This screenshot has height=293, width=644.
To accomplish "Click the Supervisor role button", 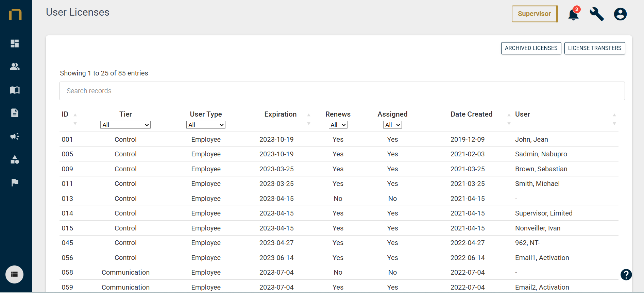I will [x=535, y=14].
